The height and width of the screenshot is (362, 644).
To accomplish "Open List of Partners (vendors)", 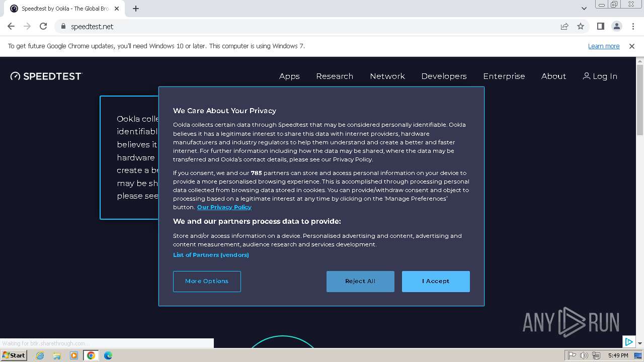I will [x=211, y=255].
